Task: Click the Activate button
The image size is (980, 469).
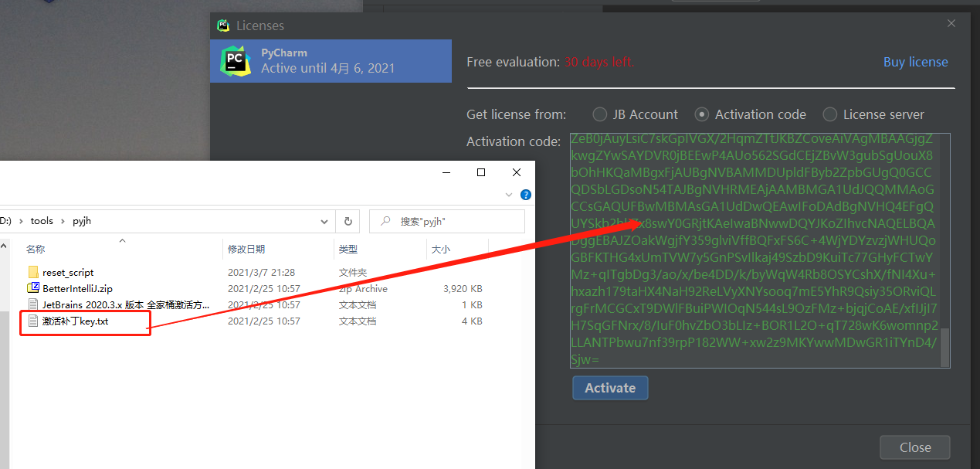Action: pos(610,388)
